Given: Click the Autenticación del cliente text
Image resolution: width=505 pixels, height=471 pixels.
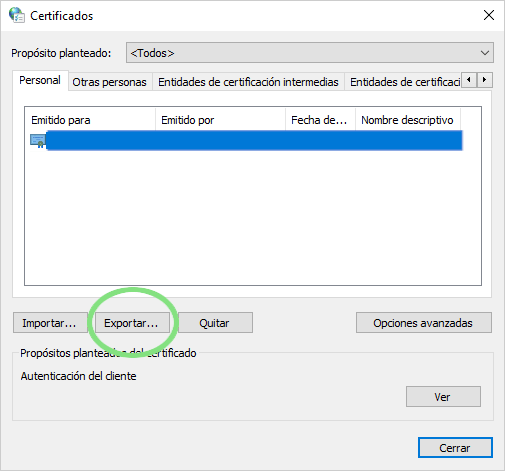Looking at the screenshot, I should (79, 376).
